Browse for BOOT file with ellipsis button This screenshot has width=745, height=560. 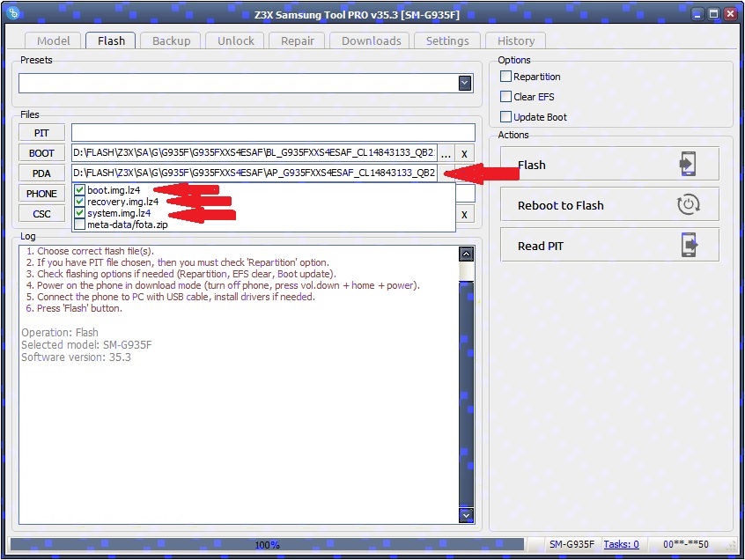click(446, 154)
